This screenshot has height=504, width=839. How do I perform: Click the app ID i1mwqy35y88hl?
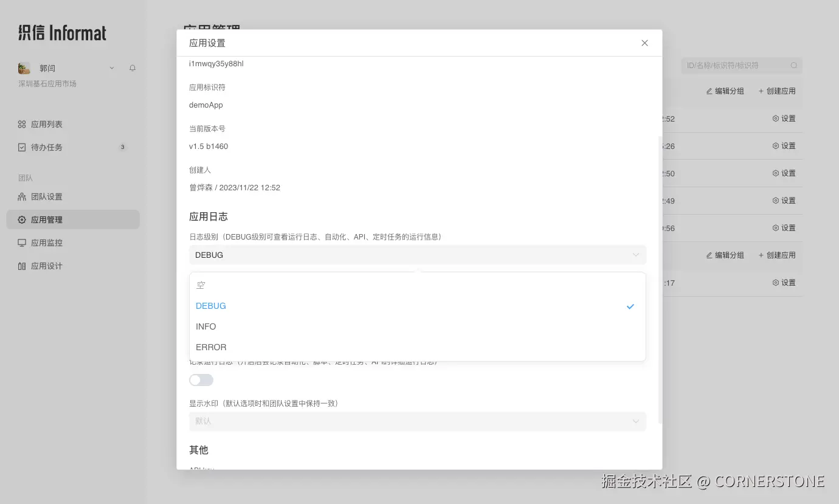(216, 64)
